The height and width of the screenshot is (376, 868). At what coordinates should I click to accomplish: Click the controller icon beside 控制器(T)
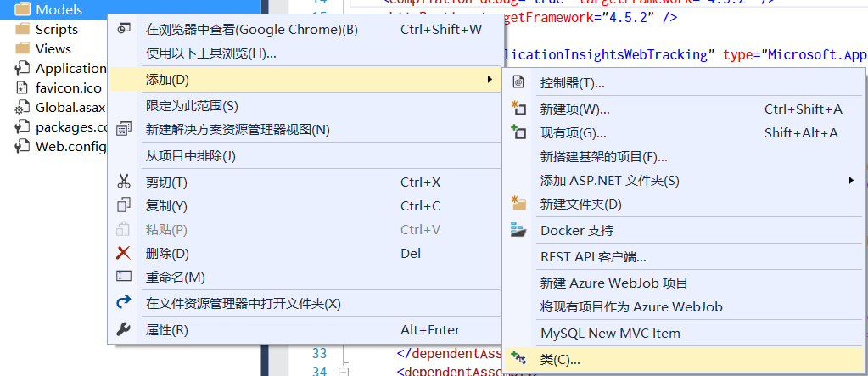(518, 83)
